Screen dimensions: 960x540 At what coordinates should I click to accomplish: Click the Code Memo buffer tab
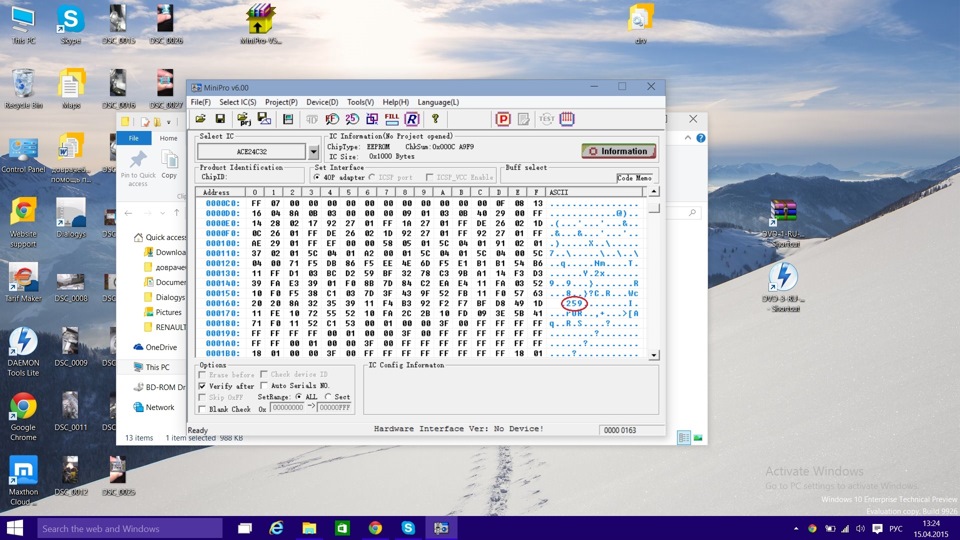pos(634,178)
